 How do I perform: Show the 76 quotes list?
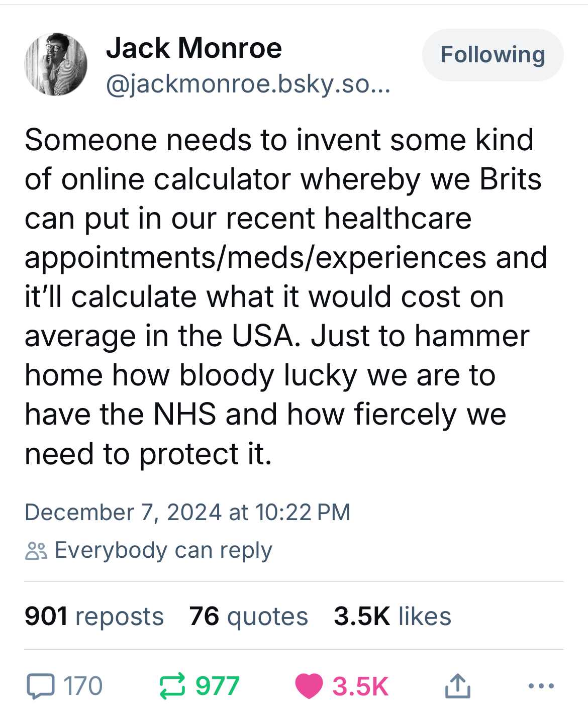tap(248, 616)
